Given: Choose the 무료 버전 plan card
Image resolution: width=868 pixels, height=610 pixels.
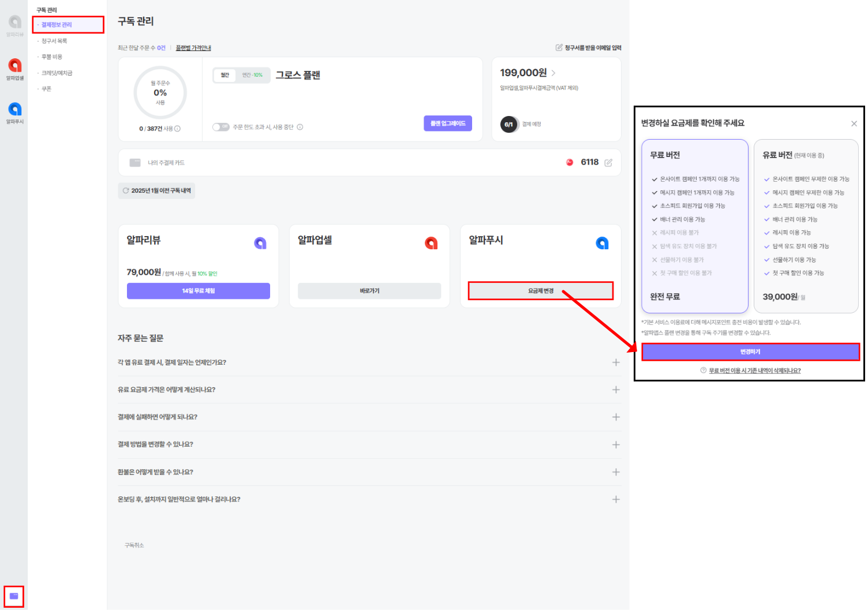Looking at the screenshot, I should [695, 226].
